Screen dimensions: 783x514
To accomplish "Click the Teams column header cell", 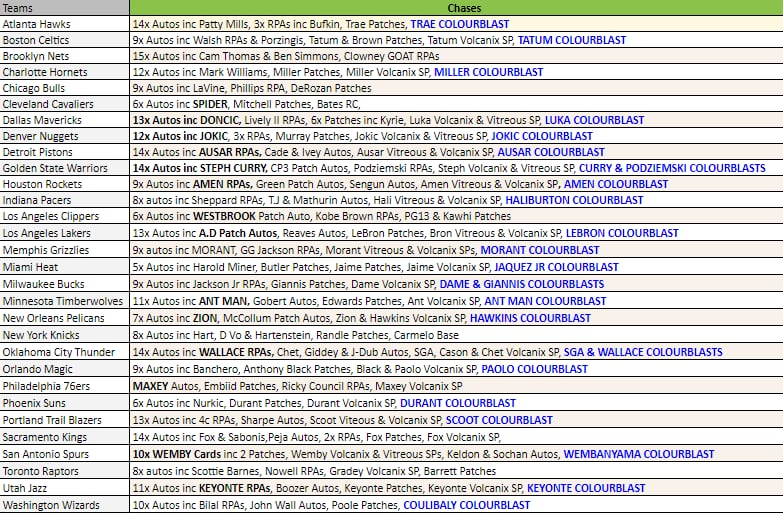I will coord(64,7).
